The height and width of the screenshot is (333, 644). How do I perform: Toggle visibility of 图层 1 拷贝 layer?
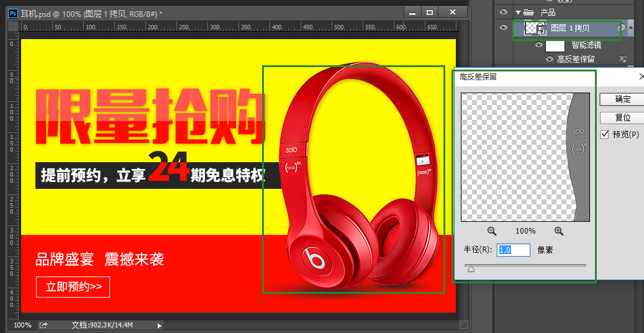[x=504, y=27]
